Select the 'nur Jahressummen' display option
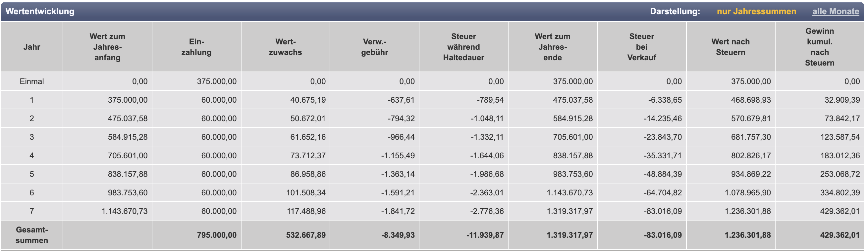Screen dimensions: 868x251 pyautogui.click(x=756, y=12)
